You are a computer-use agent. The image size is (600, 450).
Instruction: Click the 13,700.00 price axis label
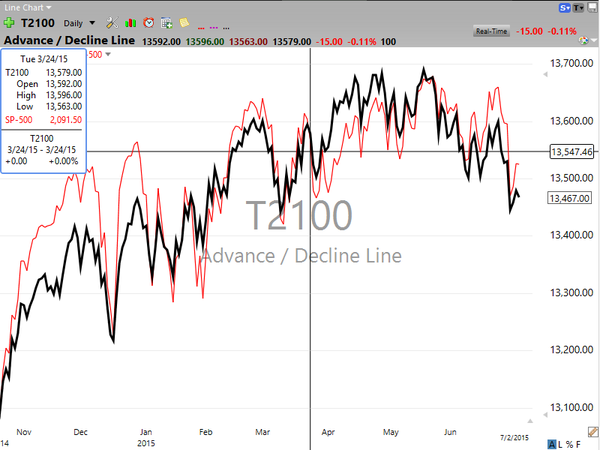571,63
